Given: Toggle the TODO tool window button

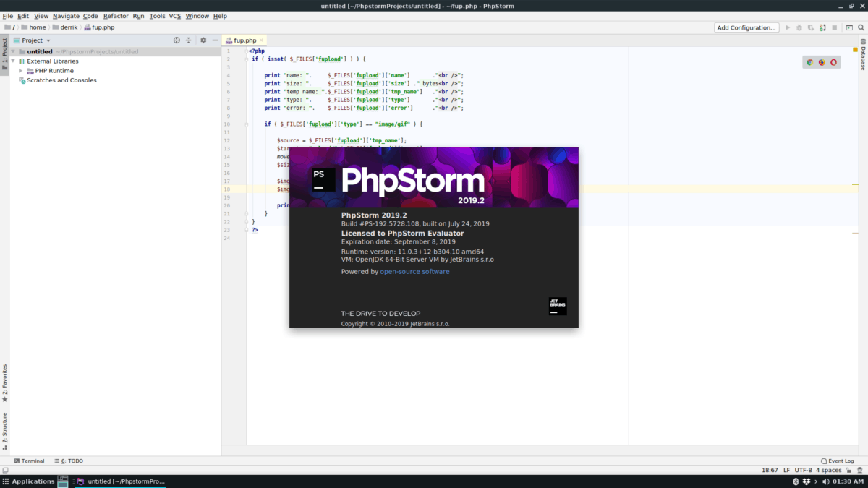Looking at the screenshot, I should [68, 461].
